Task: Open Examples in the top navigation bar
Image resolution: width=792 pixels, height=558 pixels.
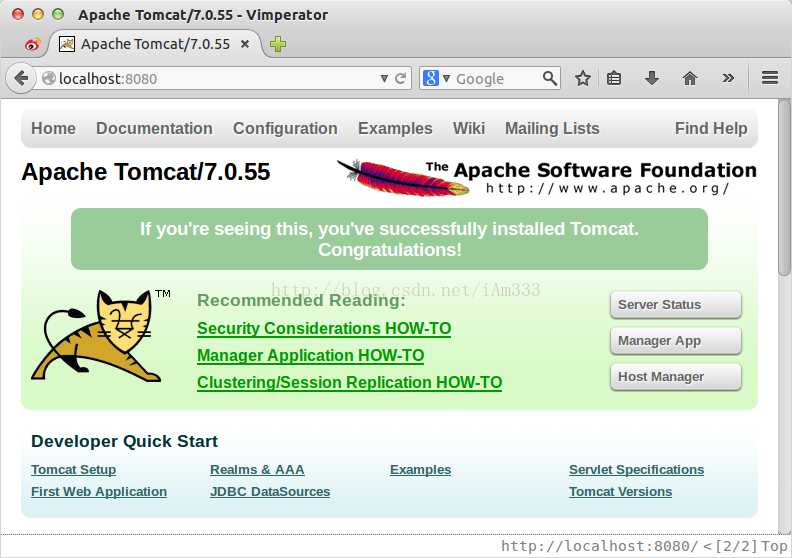Action: [395, 128]
